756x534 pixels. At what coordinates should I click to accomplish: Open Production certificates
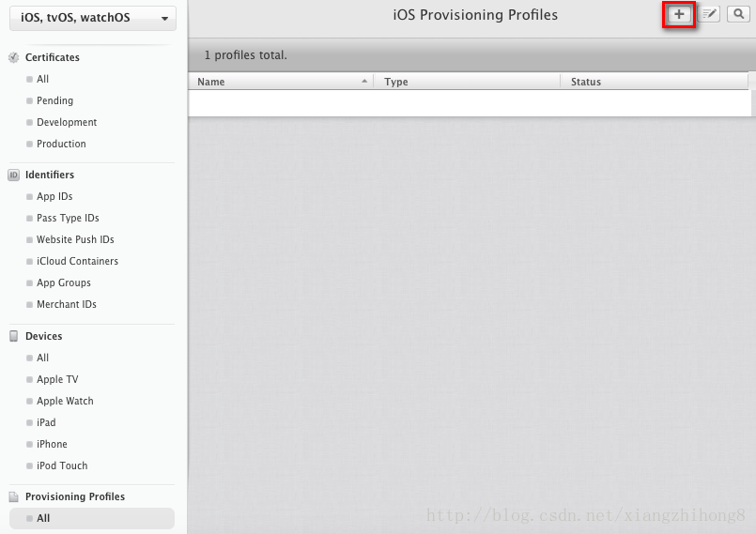(x=61, y=145)
